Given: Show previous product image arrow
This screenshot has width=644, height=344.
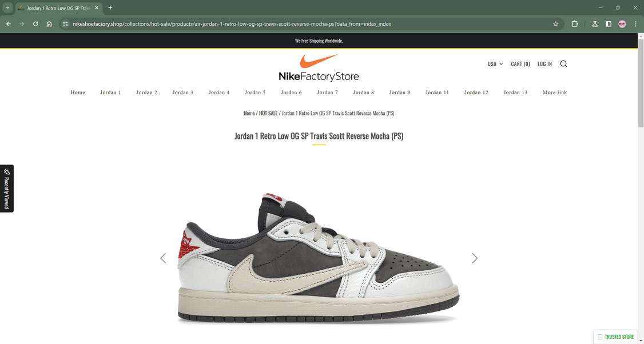Looking at the screenshot, I should 163,258.
